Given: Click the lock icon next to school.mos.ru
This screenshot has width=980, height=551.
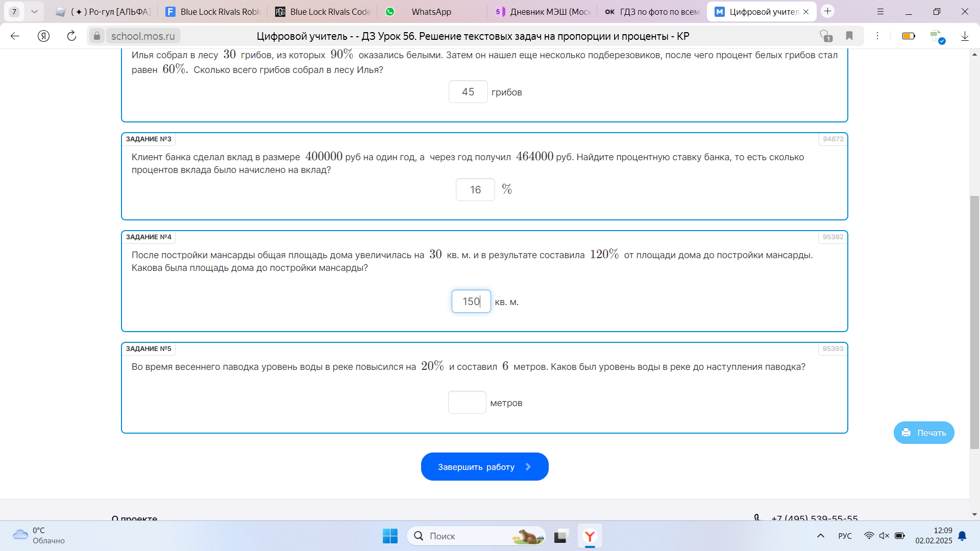Looking at the screenshot, I should point(97,36).
